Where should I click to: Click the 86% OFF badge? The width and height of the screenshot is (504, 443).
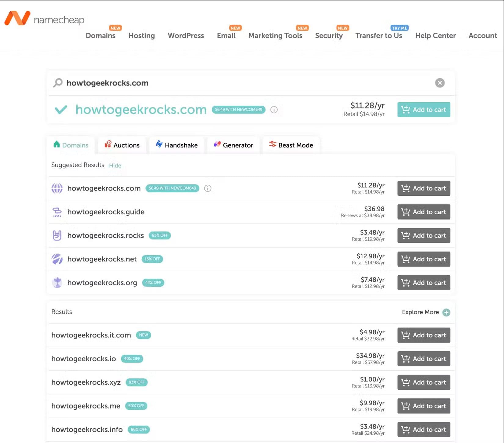[139, 429]
